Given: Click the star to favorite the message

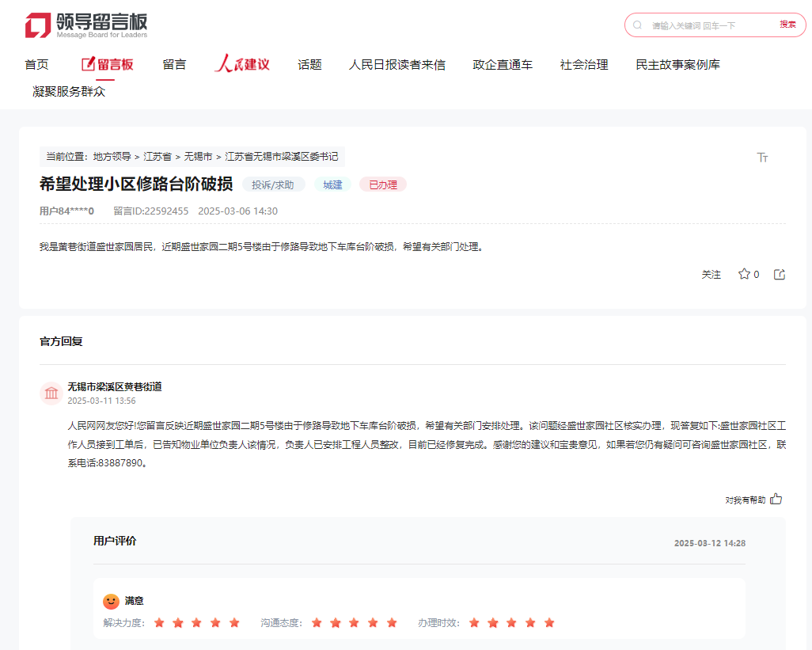Looking at the screenshot, I should pyautogui.click(x=742, y=273).
